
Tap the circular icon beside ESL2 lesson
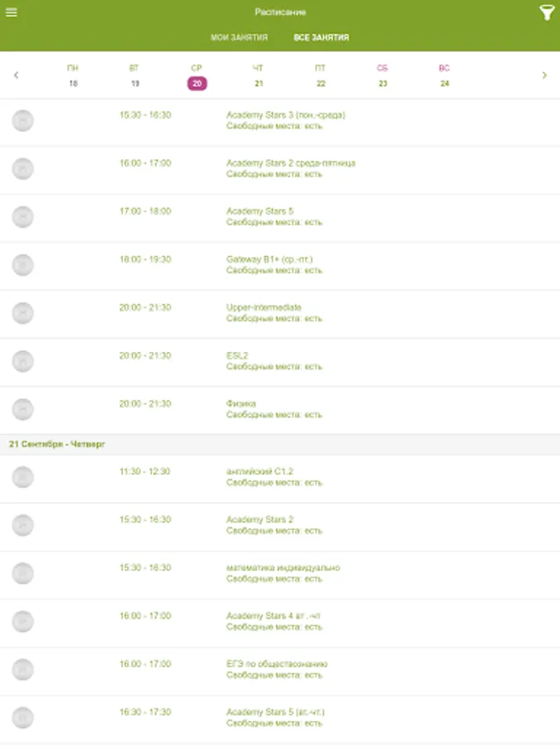[23, 361]
